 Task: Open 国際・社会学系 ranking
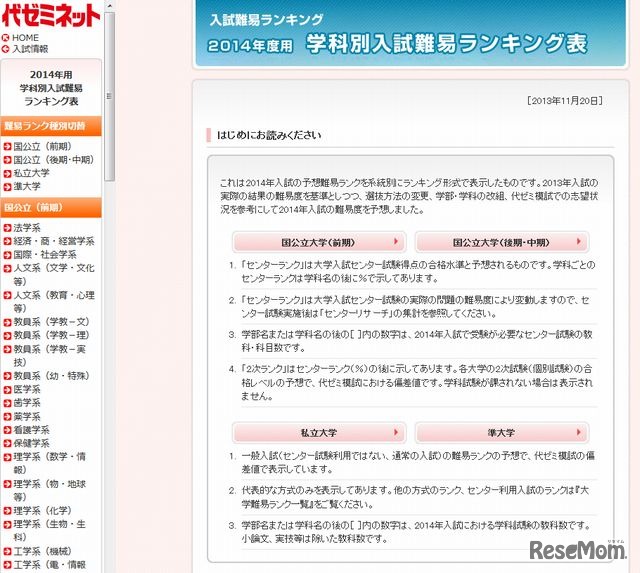[x=45, y=255]
